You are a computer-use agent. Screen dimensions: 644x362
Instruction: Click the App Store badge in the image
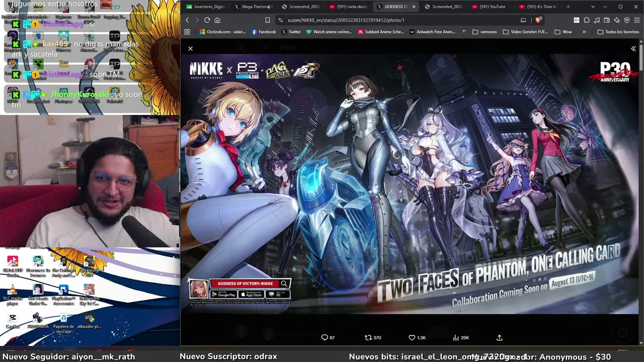[251, 294]
